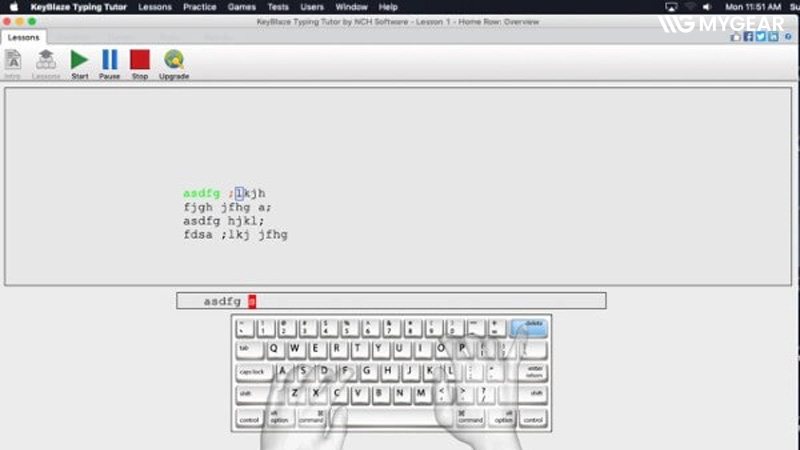
Task: Click the Start lesson play icon
Action: [80, 60]
